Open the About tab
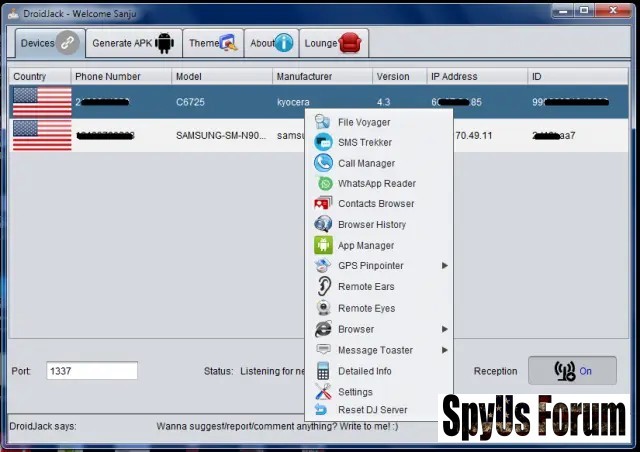Image resolution: width=640 pixels, height=452 pixels. [271, 43]
